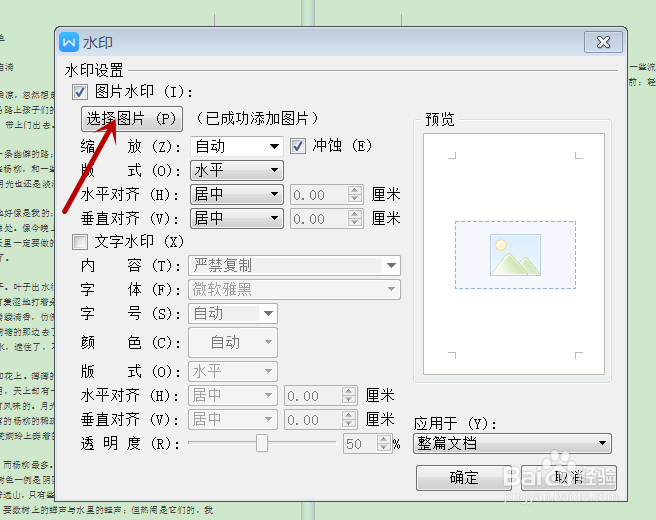Open the 字体 dropdown showing 微软雅黑
The height and width of the screenshot is (520, 656).
point(295,289)
